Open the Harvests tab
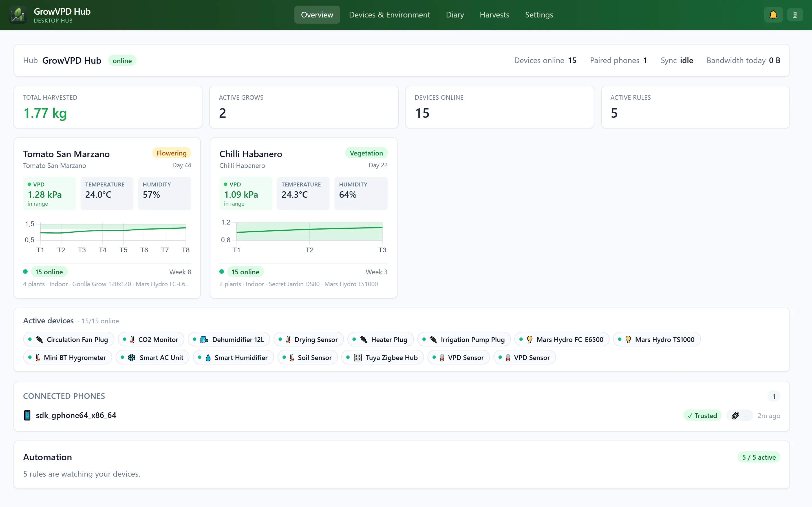812x507 pixels. click(x=494, y=15)
